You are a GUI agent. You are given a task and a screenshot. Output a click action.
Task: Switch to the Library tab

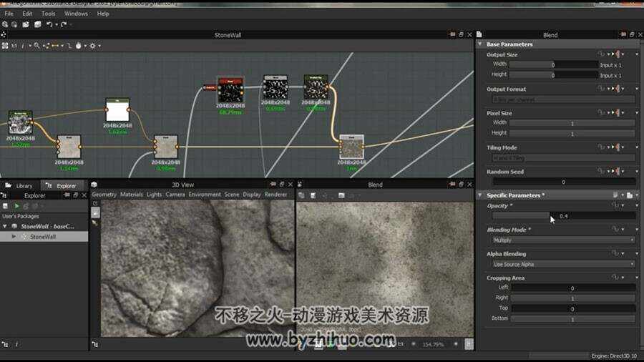click(20, 185)
